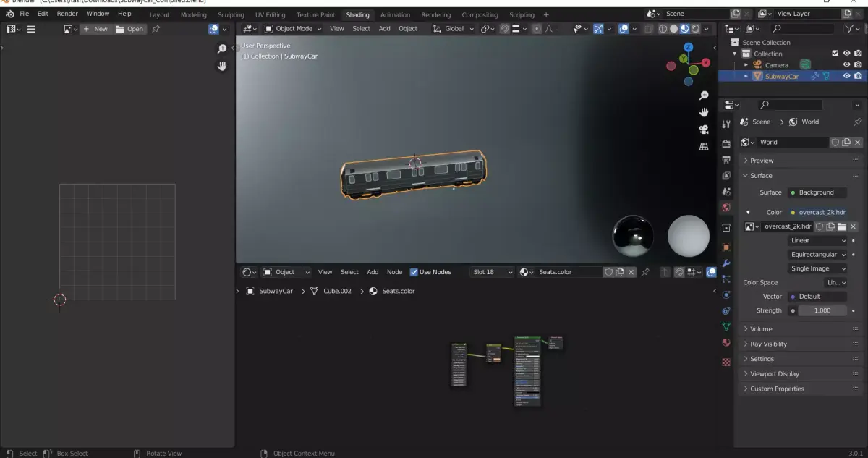
Task: Open the Output properties tab
Action: pos(726,159)
